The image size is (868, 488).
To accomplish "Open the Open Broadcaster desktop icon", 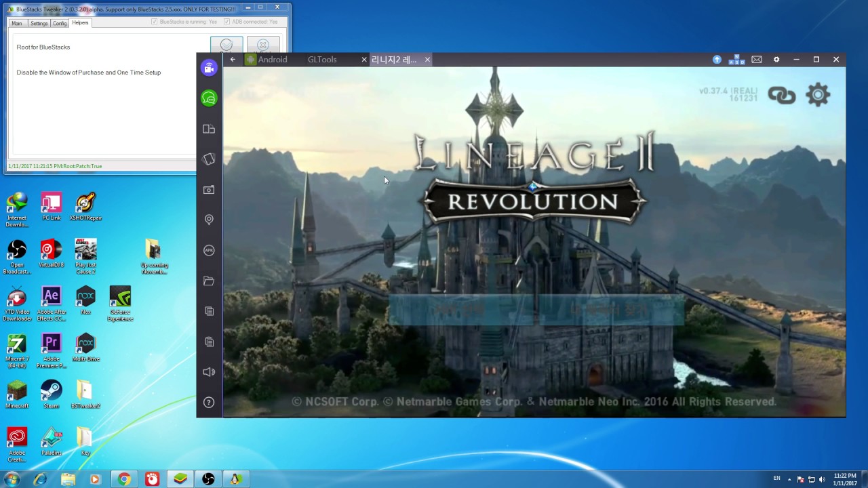I will [x=17, y=257].
